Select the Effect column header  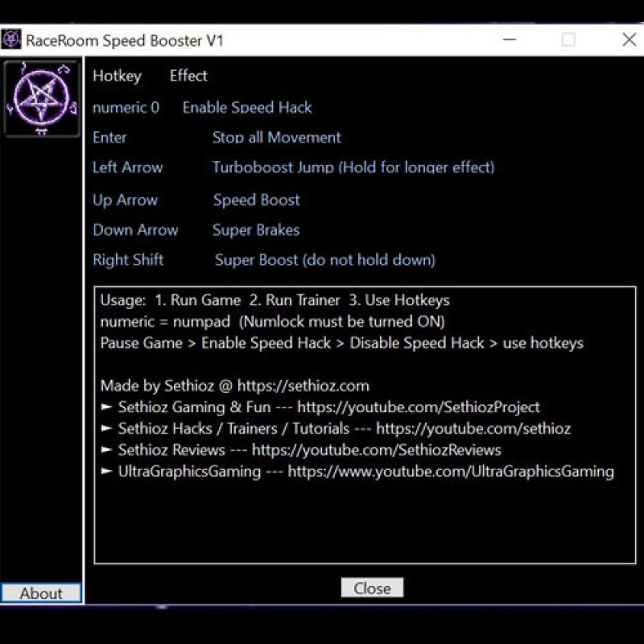(188, 76)
